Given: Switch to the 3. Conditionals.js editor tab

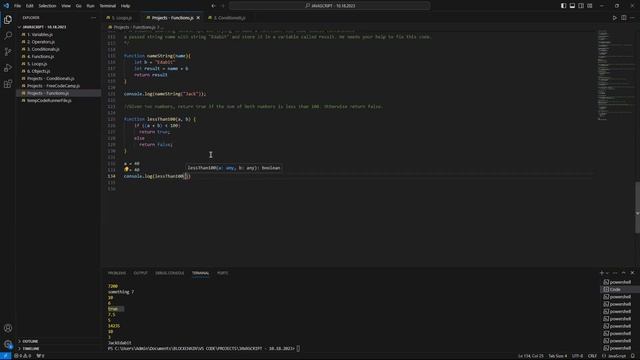Looking at the screenshot, I should click(229, 18).
